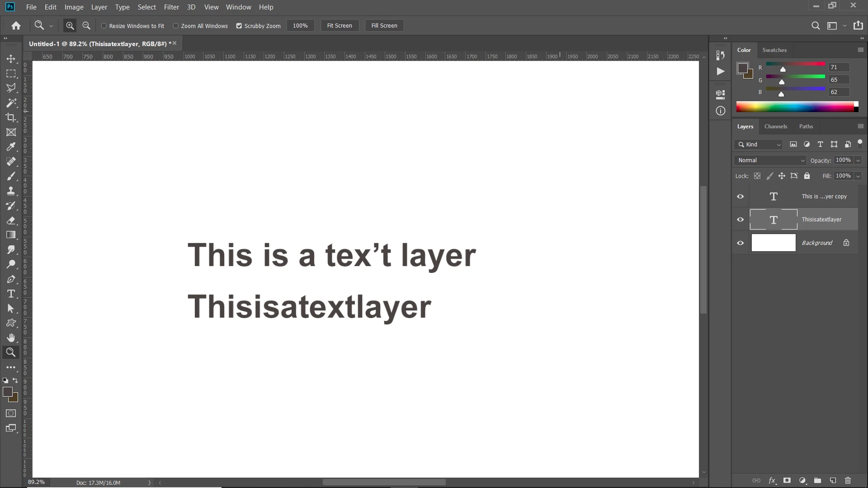Switch to the Channels tab
868x488 pixels.
[775, 127]
